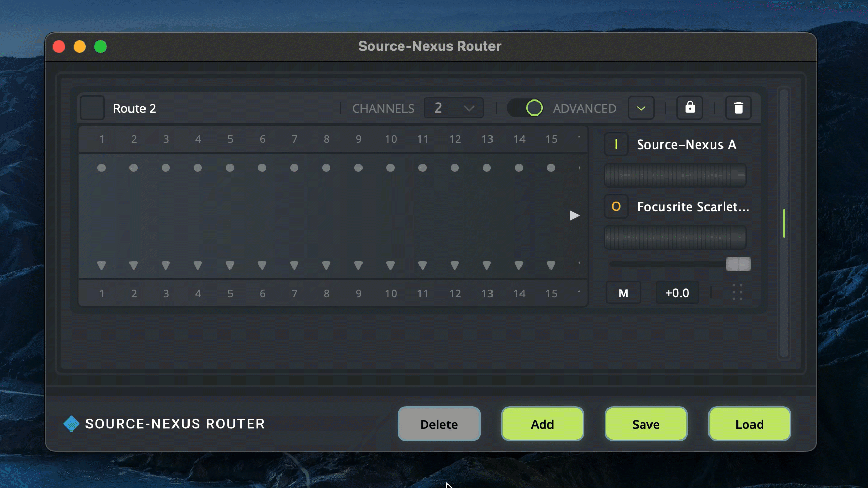Mute the route with the M button
The width and height of the screenshot is (868, 488).
(624, 293)
